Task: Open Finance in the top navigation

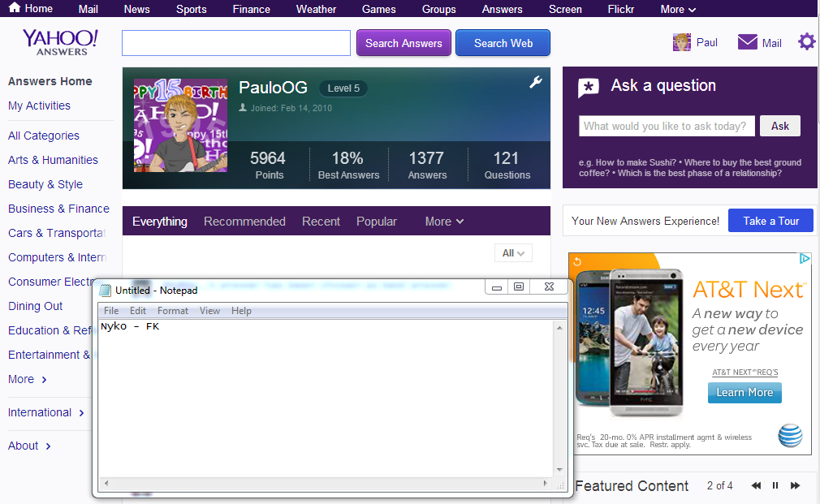Action: [251, 10]
